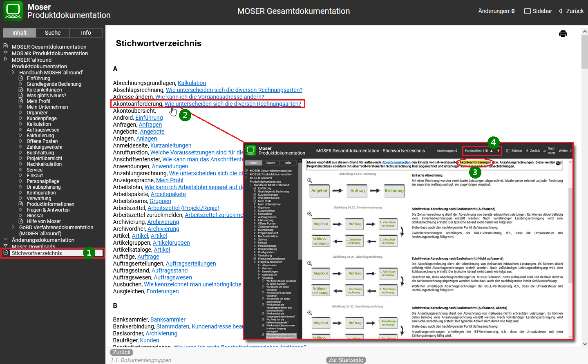Collapse the MOS'aik Produktdokumentation node
The image size is (588, 364).
coord(5,53)
